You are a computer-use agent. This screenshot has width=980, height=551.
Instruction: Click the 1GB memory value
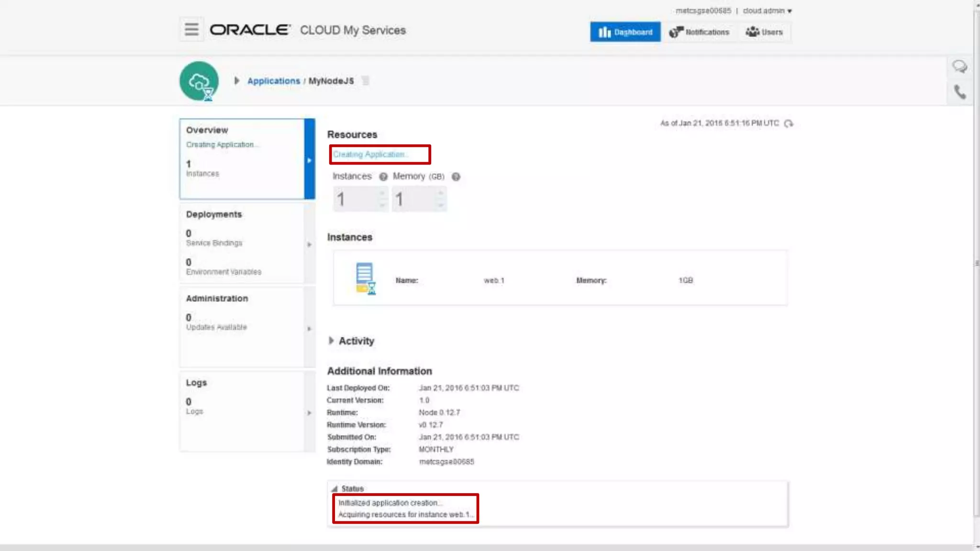click(686, 280)
